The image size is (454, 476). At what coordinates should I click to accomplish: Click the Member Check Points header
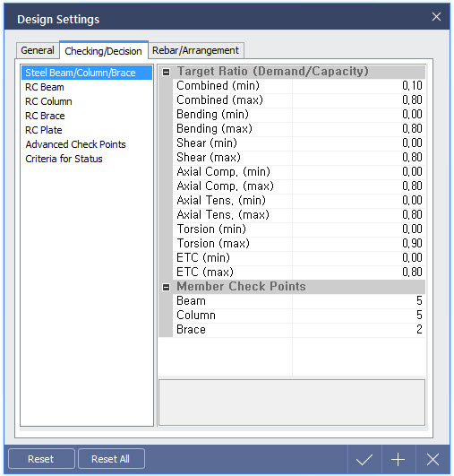tap(241, 286)
